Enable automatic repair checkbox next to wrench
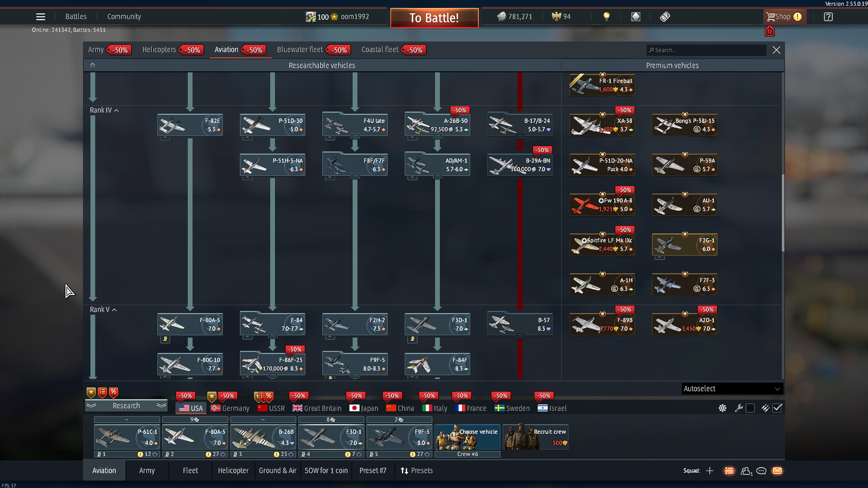The width and height of the screenshot is (868, 488). 750,408
